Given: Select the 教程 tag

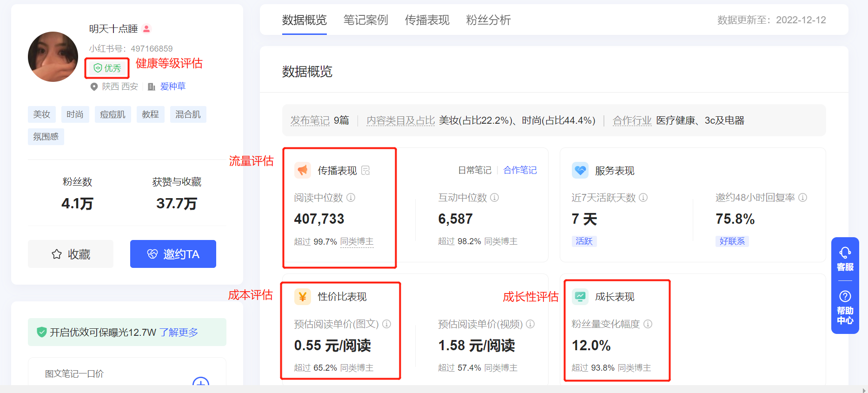Looking at the screenshot, I should pyautogui.click(x=150, y=114).
